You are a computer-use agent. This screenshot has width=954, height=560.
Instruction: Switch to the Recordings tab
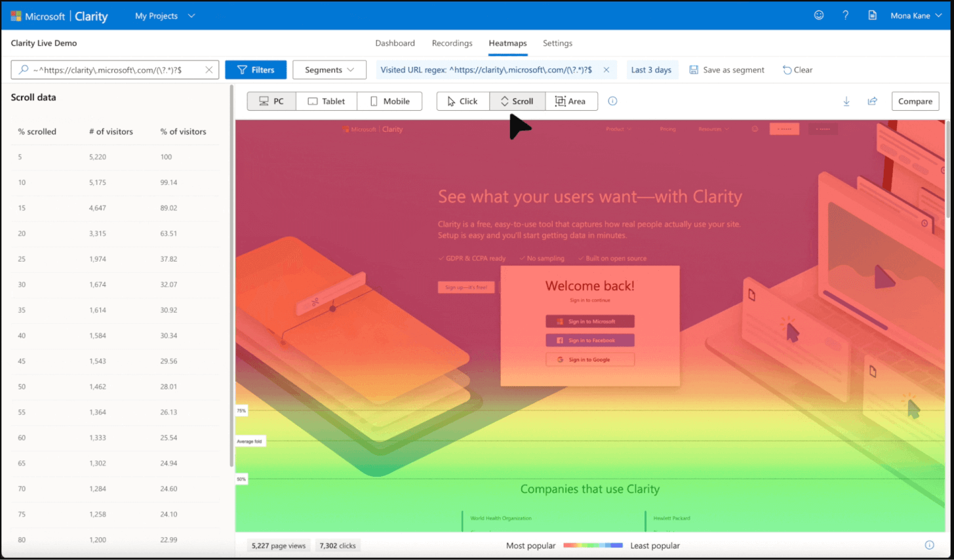452,43
